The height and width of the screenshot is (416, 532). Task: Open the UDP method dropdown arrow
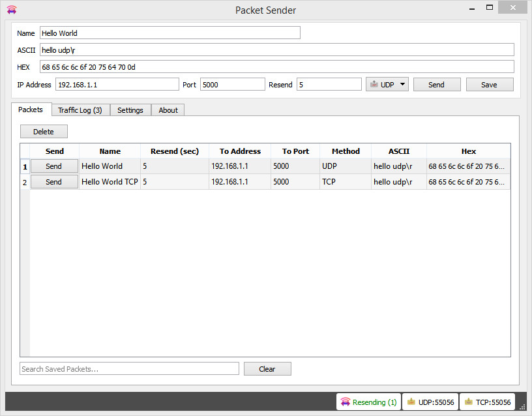(402, 84)
